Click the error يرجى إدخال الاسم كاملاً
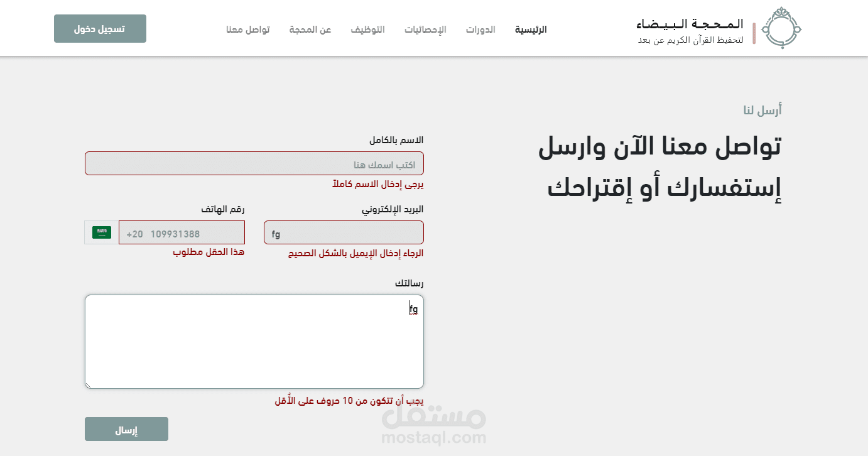The height and width of the screenshot is (456, 868). [x=378, y=185]
